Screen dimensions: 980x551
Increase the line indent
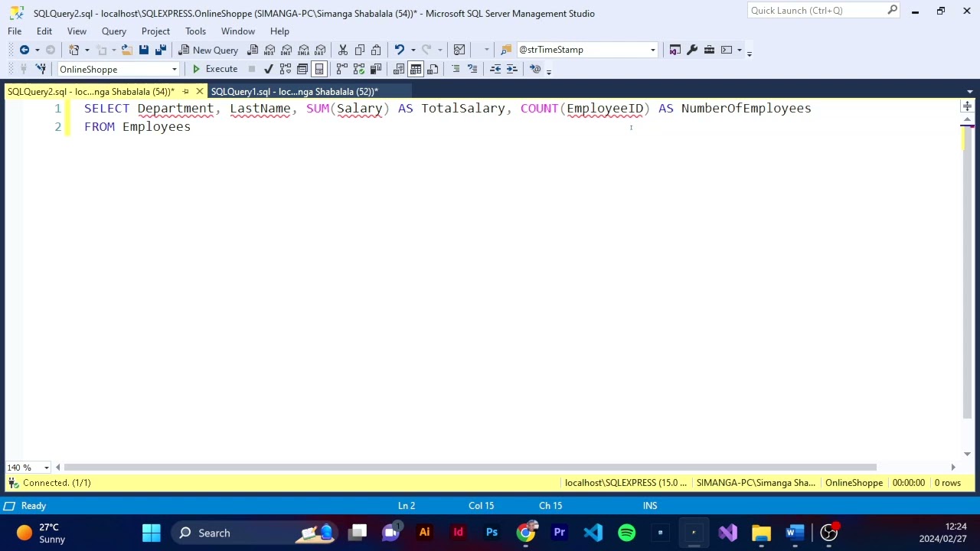tap(512, 69)
